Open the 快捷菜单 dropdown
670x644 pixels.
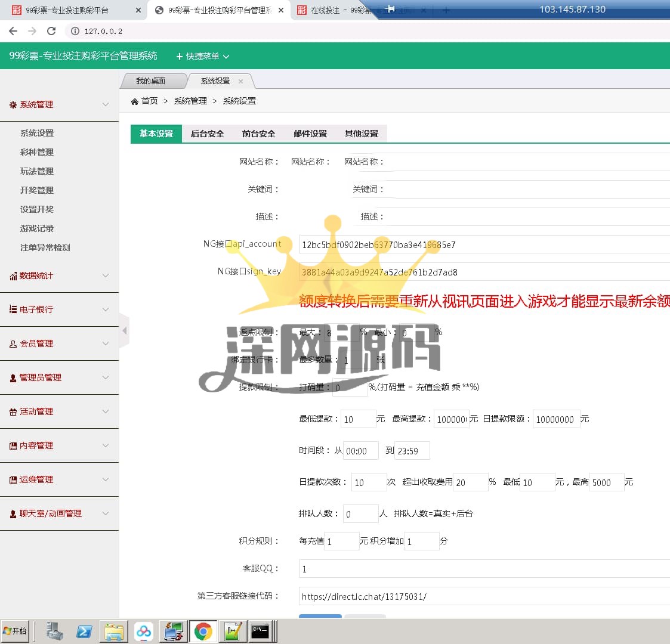point(203,56)
